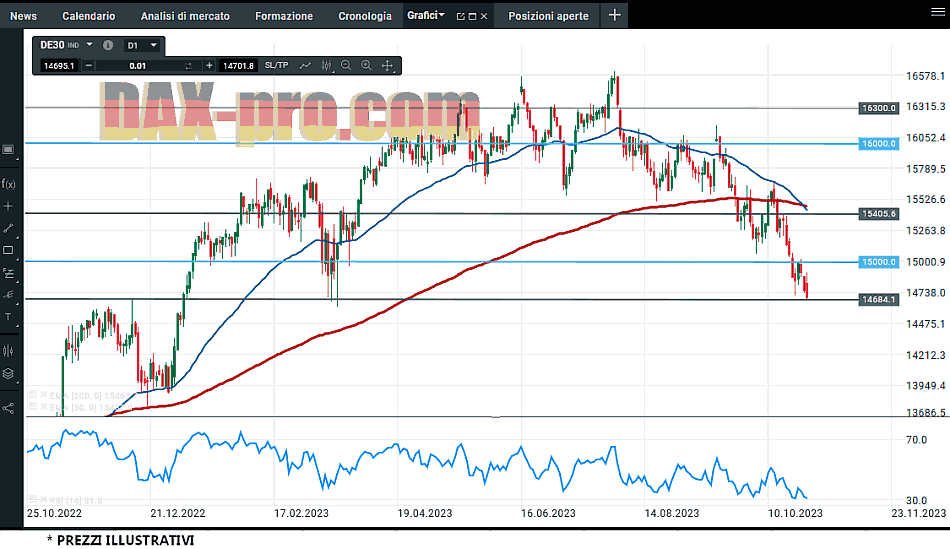Buy at ask price 14701.8
The image size is (950, 549).
[238, 65]
